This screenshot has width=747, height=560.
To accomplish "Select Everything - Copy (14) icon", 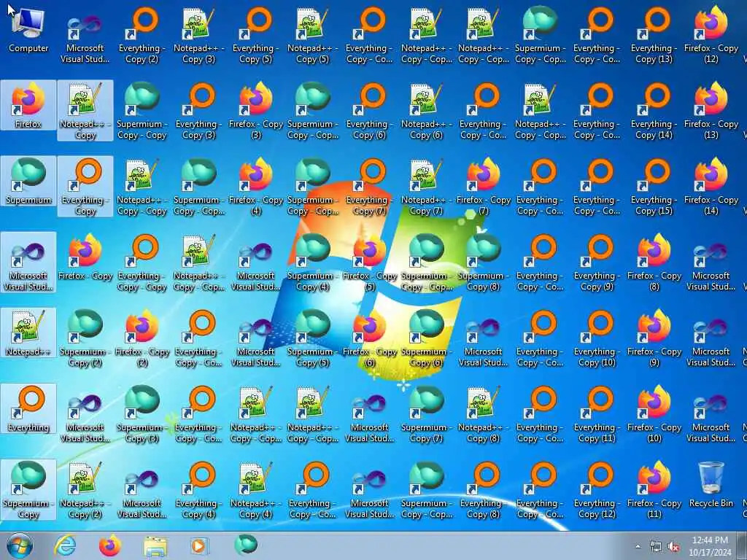I will click(654, 111).
